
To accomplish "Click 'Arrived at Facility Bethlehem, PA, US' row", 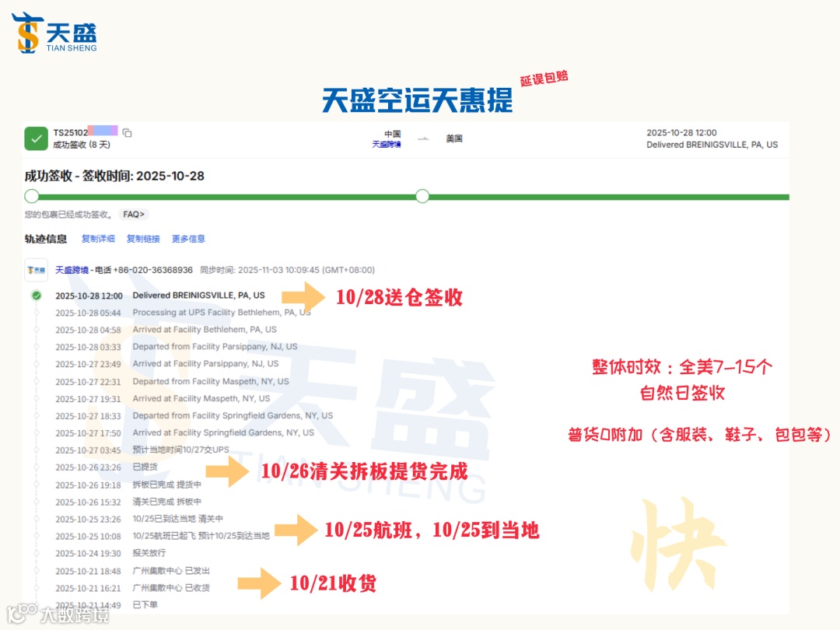I will [x=166, y=330].
